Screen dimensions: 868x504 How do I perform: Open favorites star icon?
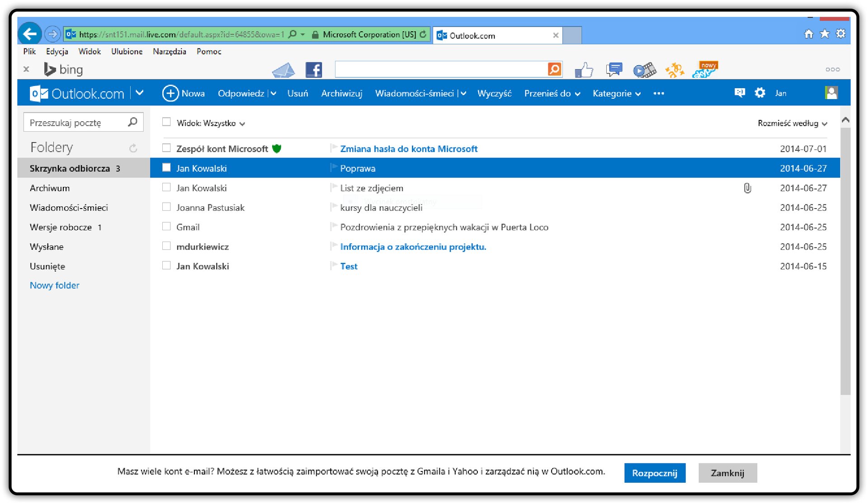point(825,33)
